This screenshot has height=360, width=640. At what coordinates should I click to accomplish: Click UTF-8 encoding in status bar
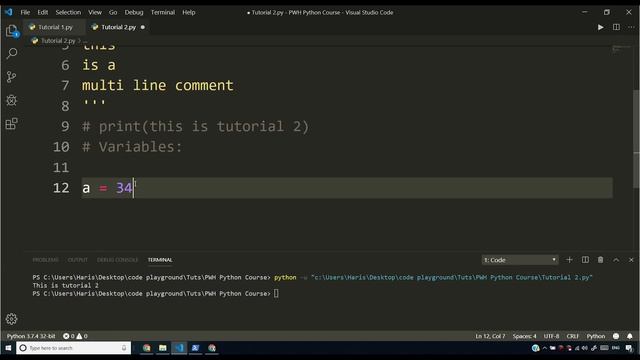pos(551,336)
